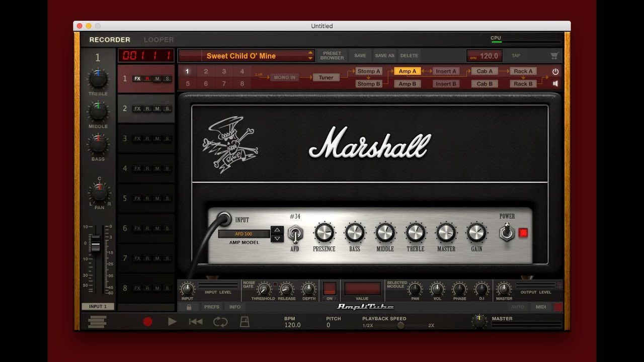Select the Amp B module

point(408,84)
